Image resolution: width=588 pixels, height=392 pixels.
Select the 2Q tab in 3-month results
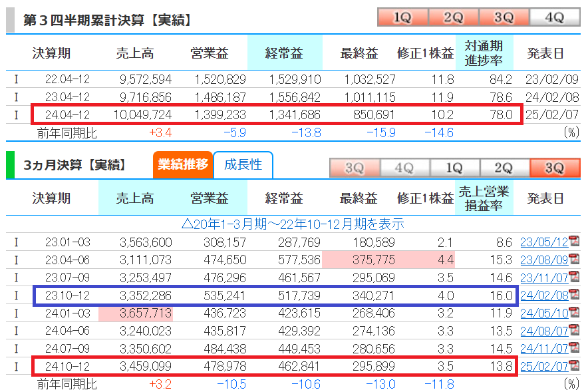pos(505,168)
